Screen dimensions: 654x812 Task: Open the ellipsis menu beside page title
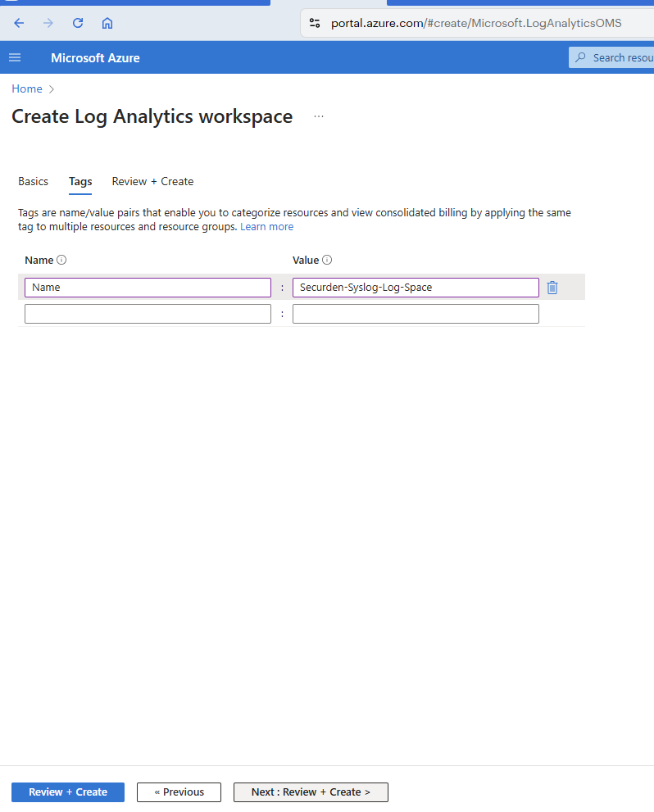(x=319, y=116)
